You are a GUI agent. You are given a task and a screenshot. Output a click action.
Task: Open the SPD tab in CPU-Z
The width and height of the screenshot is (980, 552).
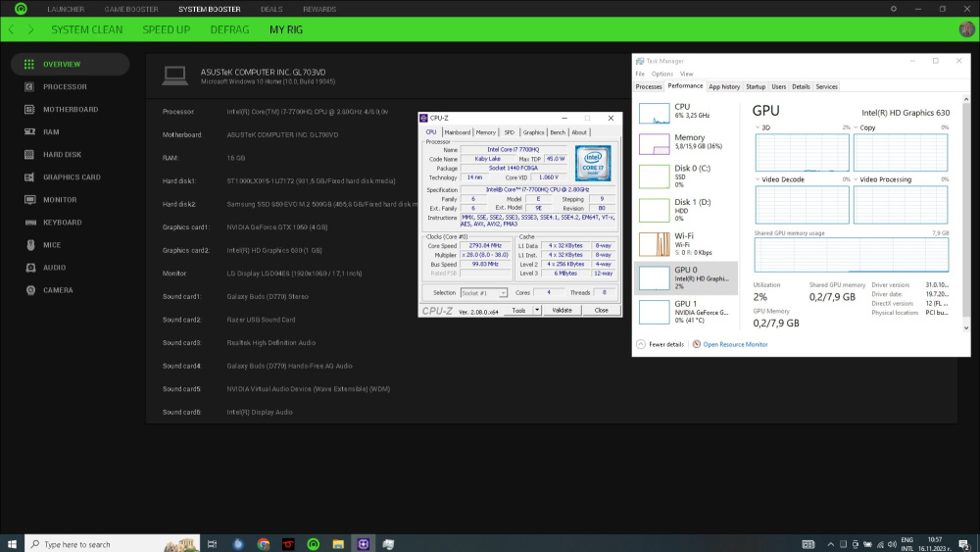[510, 132]
